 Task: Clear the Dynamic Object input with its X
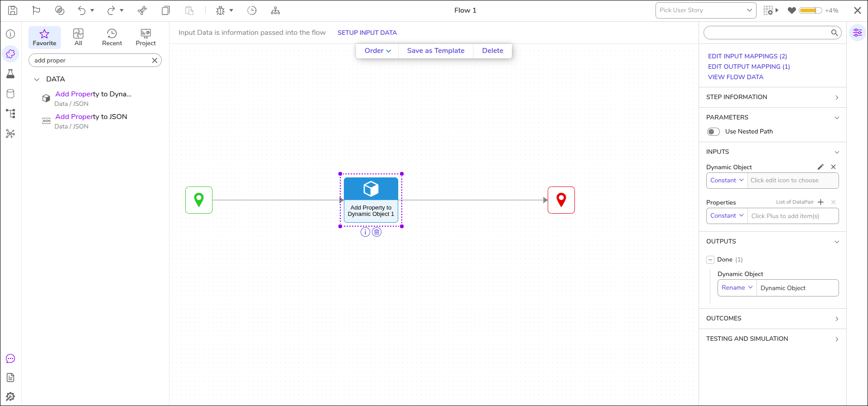[833, 167]
